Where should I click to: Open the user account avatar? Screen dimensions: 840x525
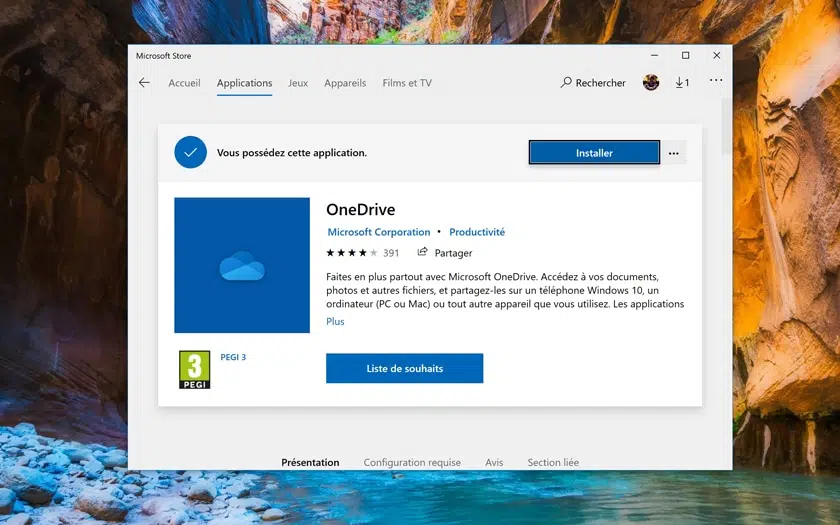pyautogui.click(x=651, y=82)
